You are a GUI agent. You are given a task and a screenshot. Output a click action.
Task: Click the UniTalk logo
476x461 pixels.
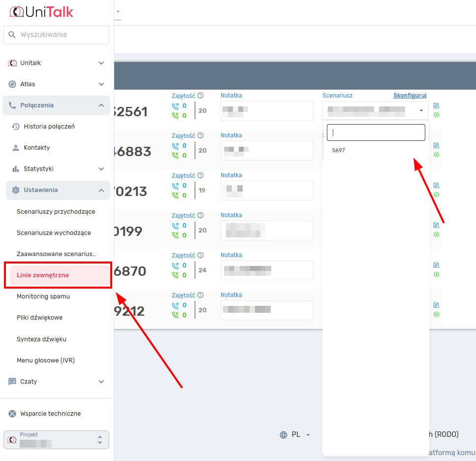tap(41, 12)
